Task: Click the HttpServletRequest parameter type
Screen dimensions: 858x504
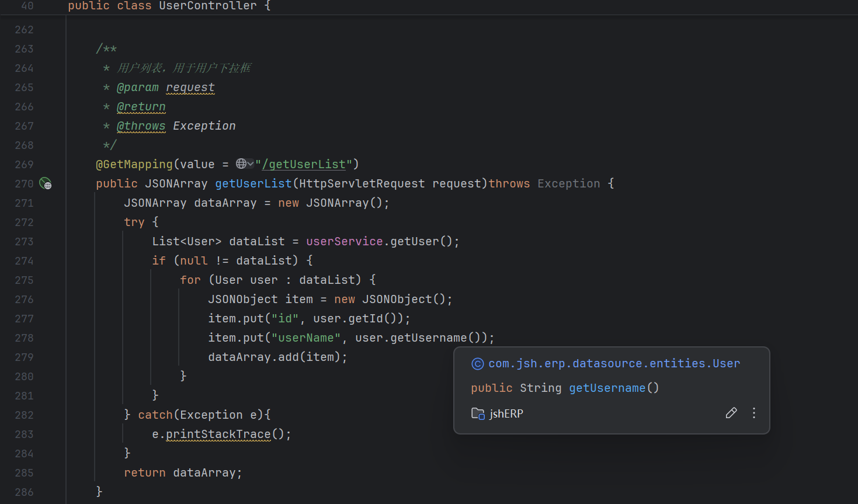Action: click(362, 183)
